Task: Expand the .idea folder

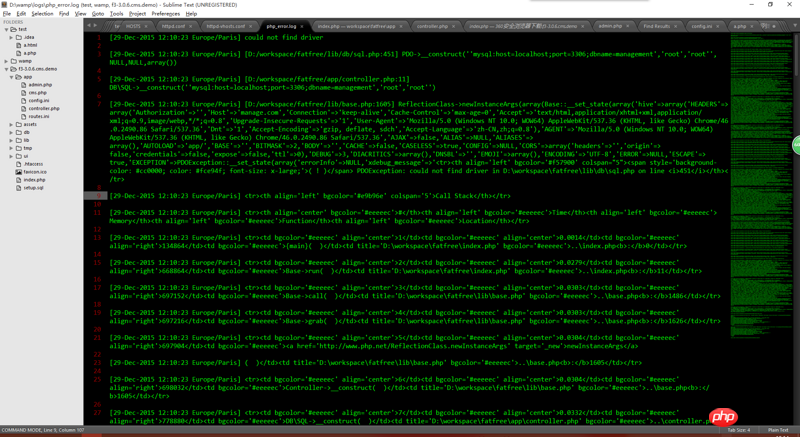Action: coord(11,38)
